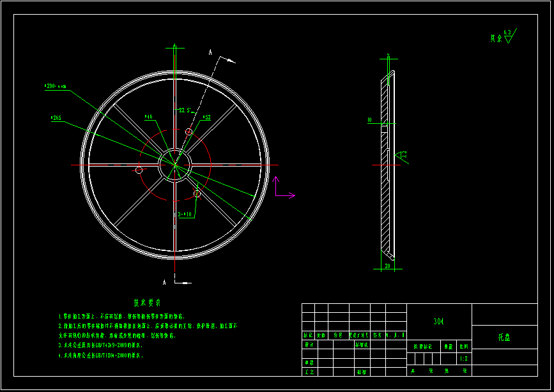The image size is (554, 392).
Task: Click the 1:2 scale value cell
Action: pyautogui.click(x=464, y=358)
